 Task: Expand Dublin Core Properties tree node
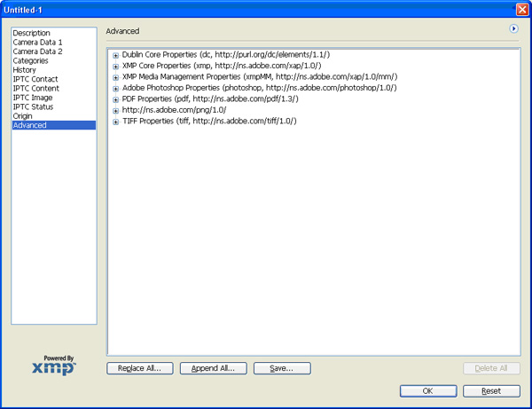[x=116, y=55]
